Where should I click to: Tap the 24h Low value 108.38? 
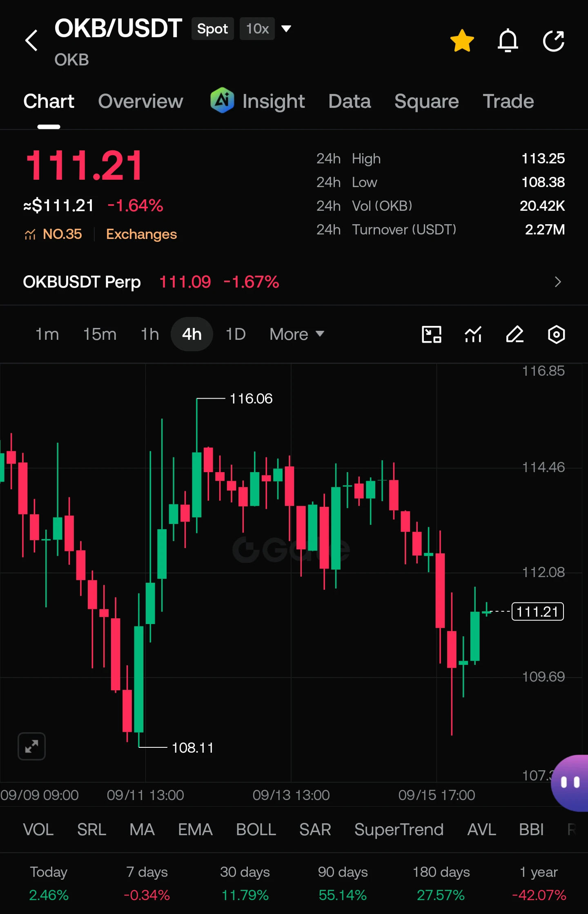click(543, 182)
